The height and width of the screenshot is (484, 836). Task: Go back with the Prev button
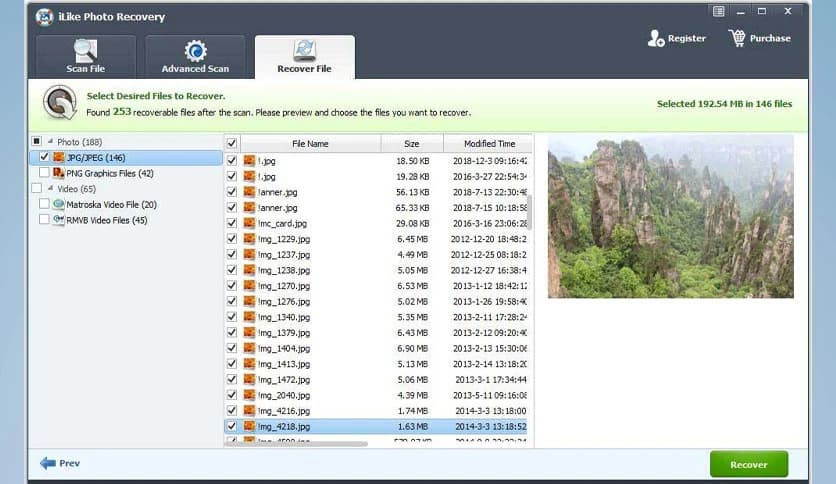click(60, 463)
